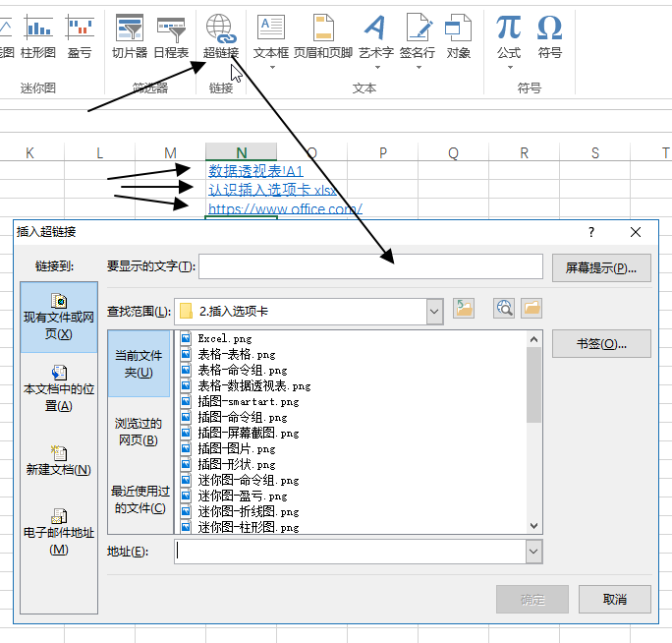Expand the 查找范围 folder dropdown

click(x=435, y=311)
